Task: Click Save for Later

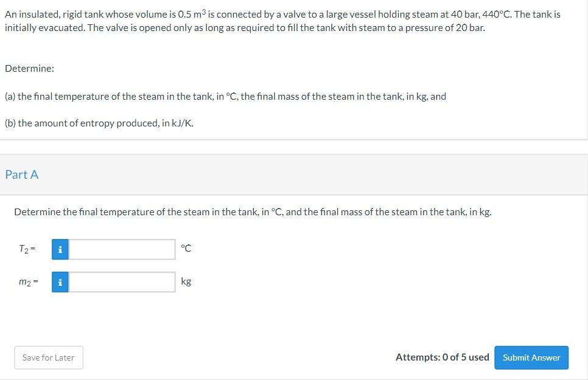Action: point(48,358)
